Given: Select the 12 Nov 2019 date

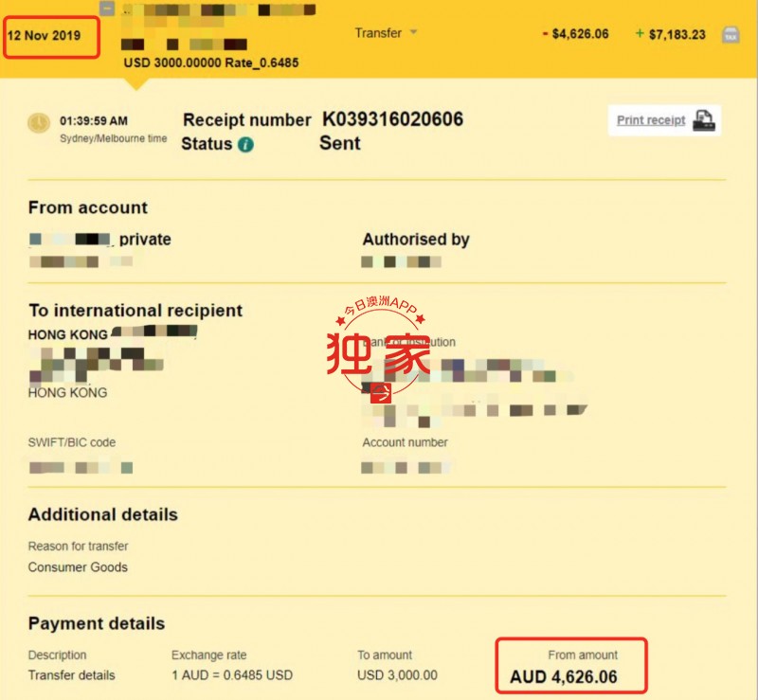Looking at the screenshot, I should [44, 36].
